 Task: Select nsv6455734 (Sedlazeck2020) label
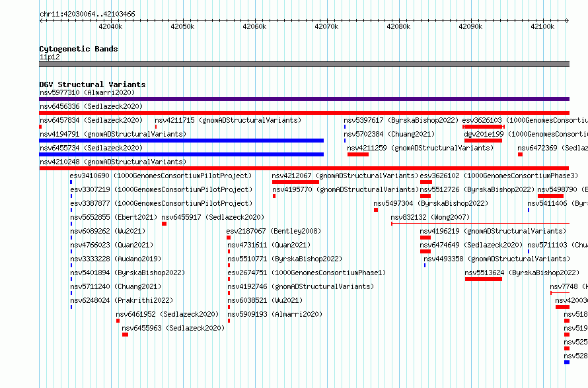(x=91, y=148)
